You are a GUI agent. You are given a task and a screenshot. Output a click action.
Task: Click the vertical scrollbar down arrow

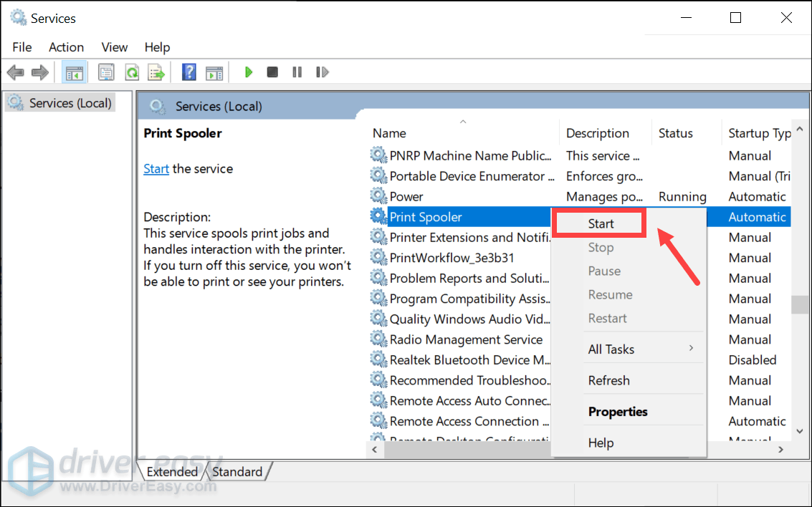point(799,431)
